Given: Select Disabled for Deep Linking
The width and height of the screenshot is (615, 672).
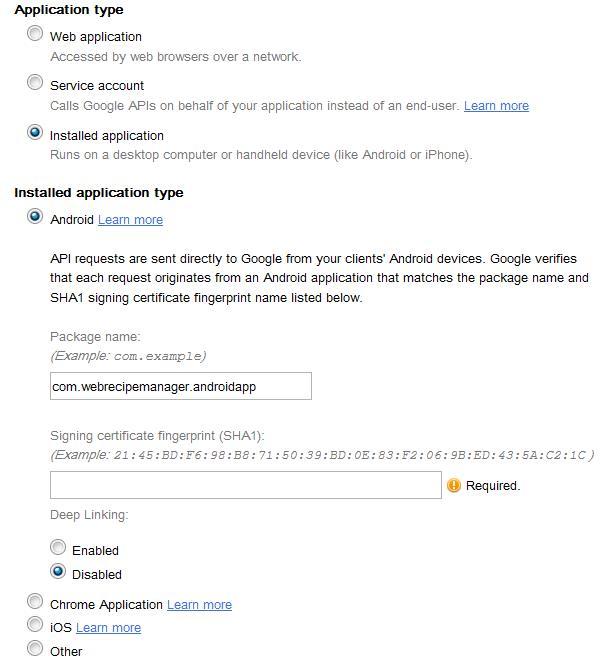Looking at the screenshot, I should [59, 572].
